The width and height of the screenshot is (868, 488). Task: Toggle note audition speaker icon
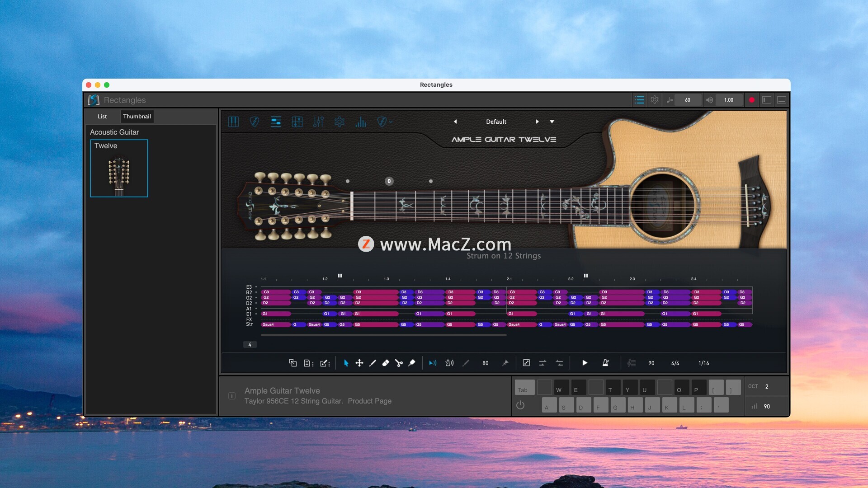(x=433, y=363)
